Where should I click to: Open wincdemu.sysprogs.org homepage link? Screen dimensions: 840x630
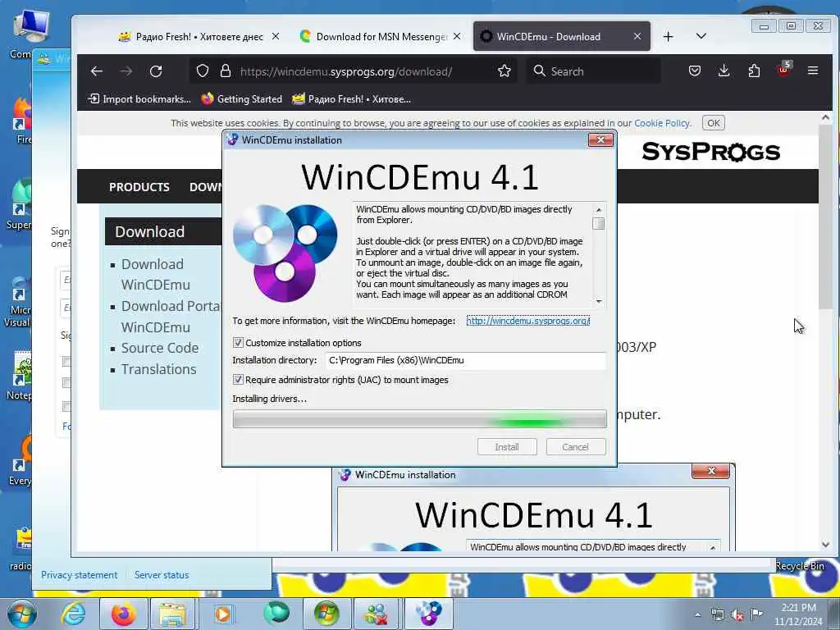527,321
